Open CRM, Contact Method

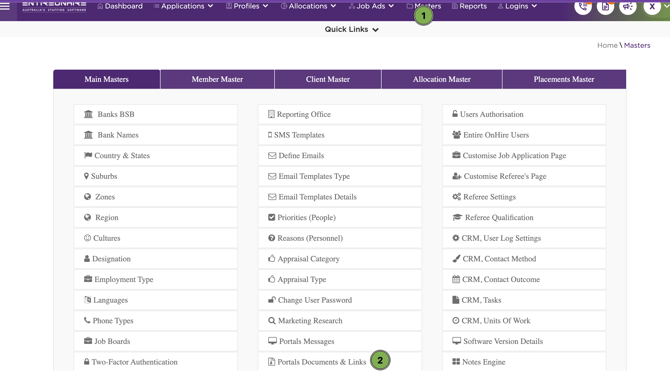524,259
